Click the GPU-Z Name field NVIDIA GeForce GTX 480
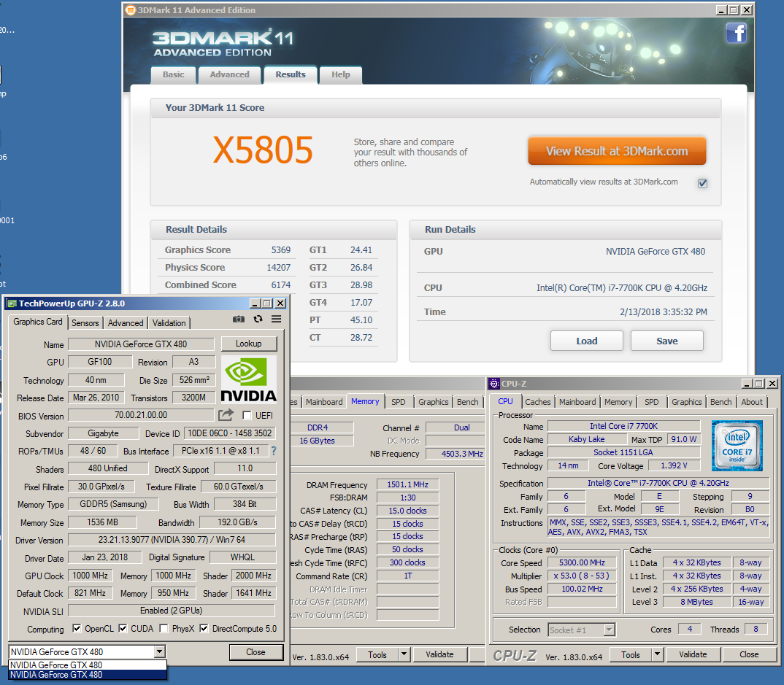This screenshot has width=784, height=685. tap(141, 344)
